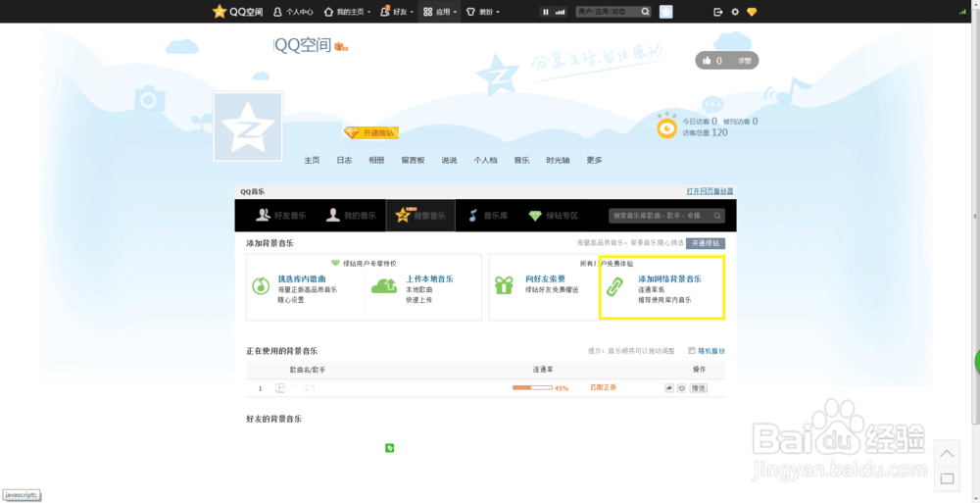Click 打开网页播放器 link
The image size is (980, 503).
[x=710, y=191]
